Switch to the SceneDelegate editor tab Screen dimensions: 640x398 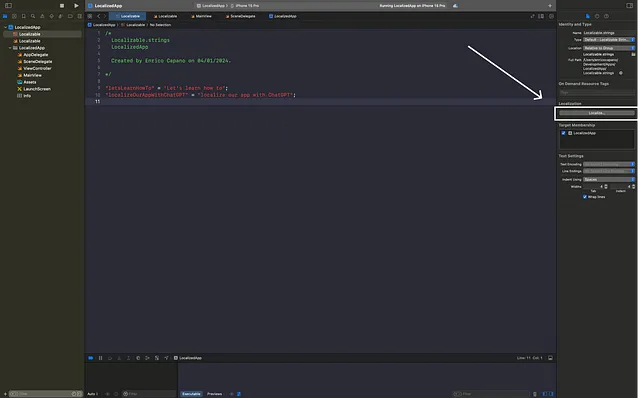(240, 16)
